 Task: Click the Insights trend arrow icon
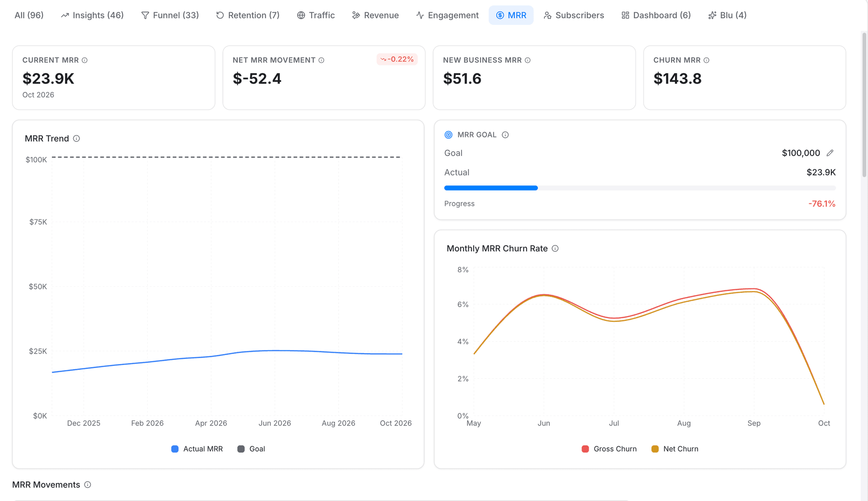(x=65, y=15)
